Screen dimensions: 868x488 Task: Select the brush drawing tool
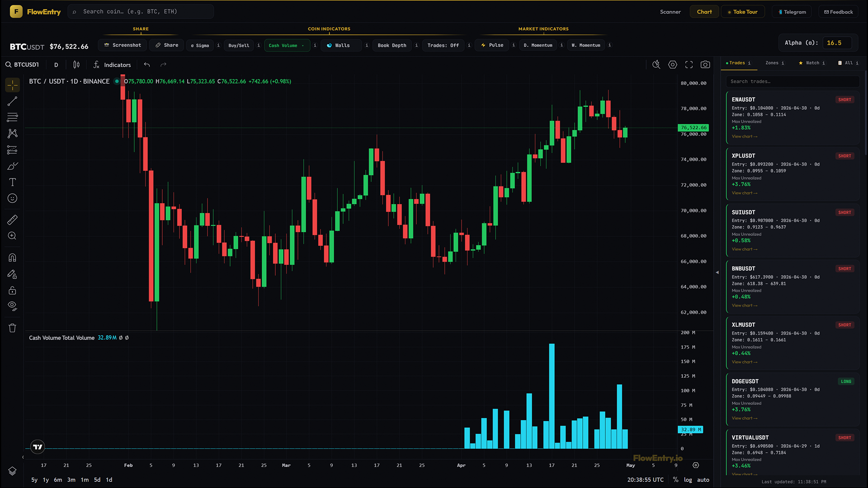tap(12, 166)
